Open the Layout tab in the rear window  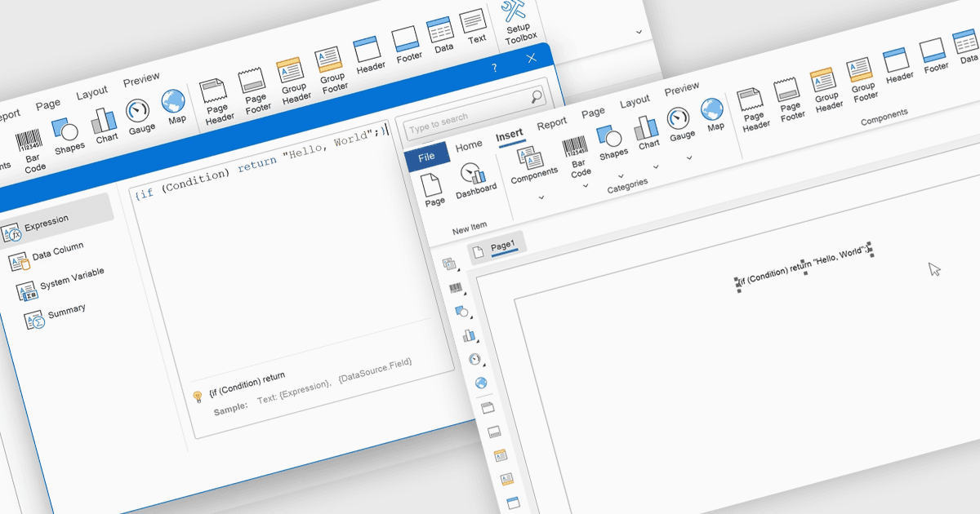click(91, 94)
